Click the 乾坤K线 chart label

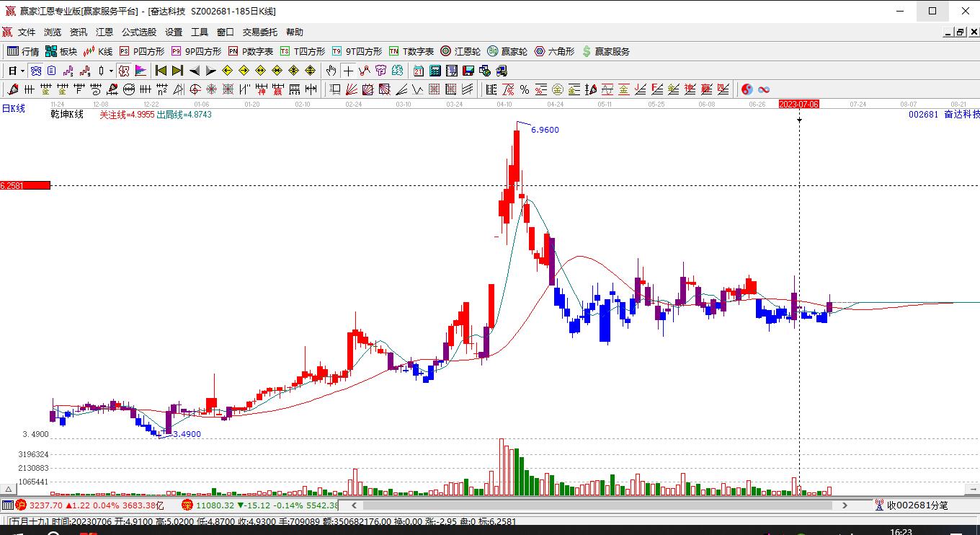click(x=67, y=115)
